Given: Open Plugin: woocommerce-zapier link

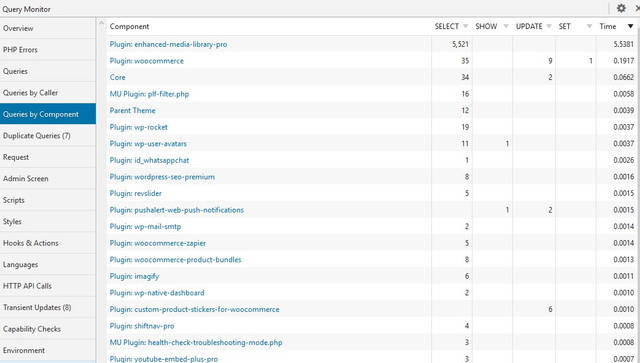Looking at the screenshot, I should point(158,243).
